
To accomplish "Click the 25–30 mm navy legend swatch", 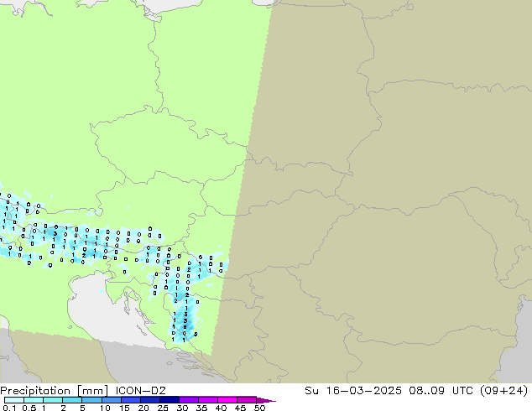I will click(x=170, y=400).
